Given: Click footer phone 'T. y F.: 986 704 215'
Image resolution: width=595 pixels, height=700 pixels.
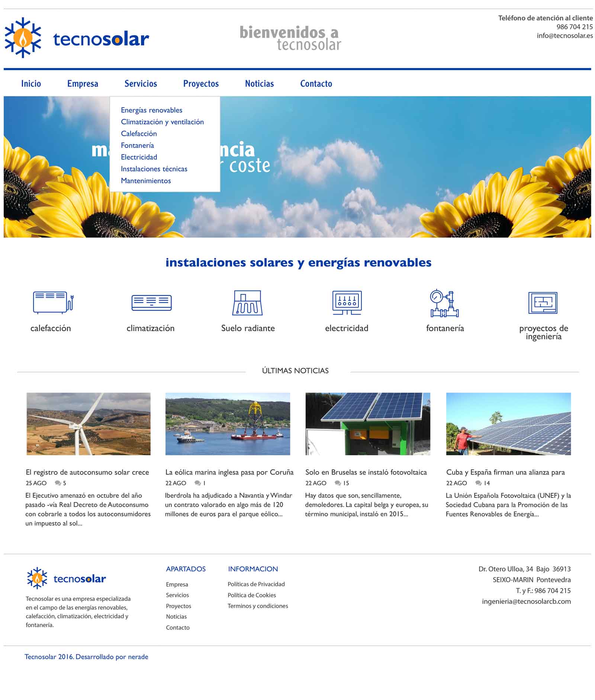Looking at the screenshot, I should (543, 591).
